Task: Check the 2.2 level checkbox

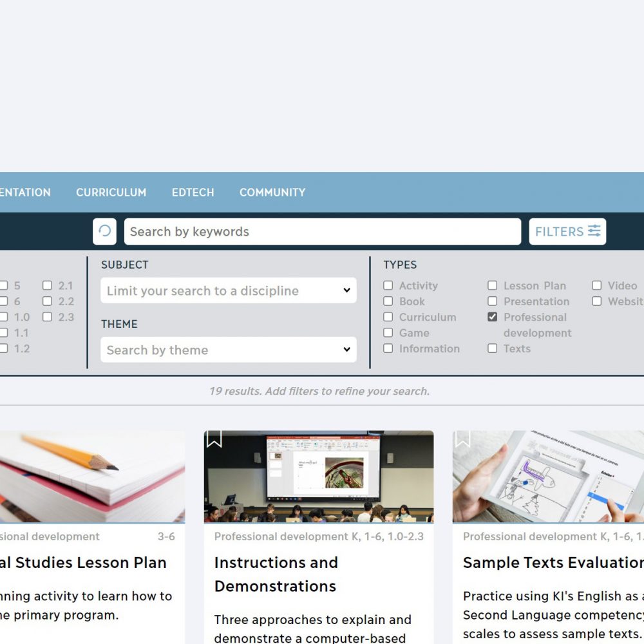Action: (47, 301)
